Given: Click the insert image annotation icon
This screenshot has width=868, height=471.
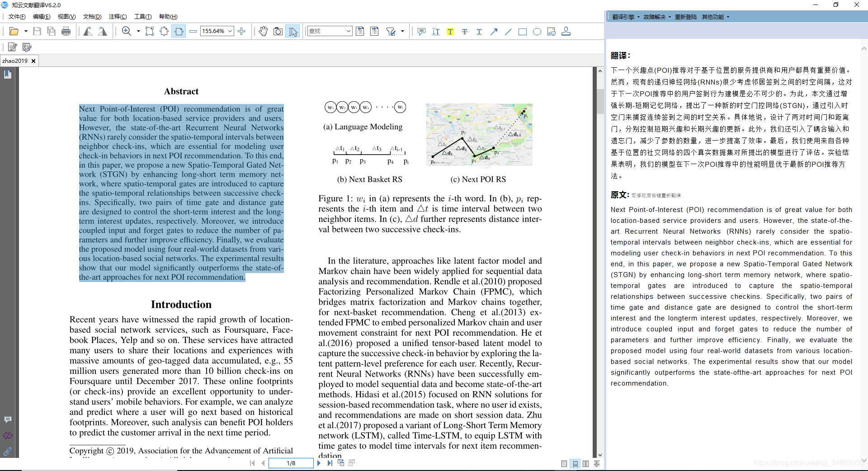Looking at the screenshot, I should 552,31.
